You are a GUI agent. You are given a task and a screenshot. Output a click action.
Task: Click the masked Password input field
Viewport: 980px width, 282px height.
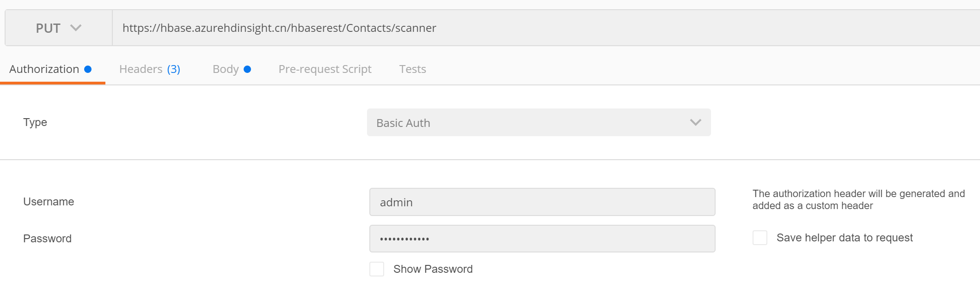[x=542, y=239]
